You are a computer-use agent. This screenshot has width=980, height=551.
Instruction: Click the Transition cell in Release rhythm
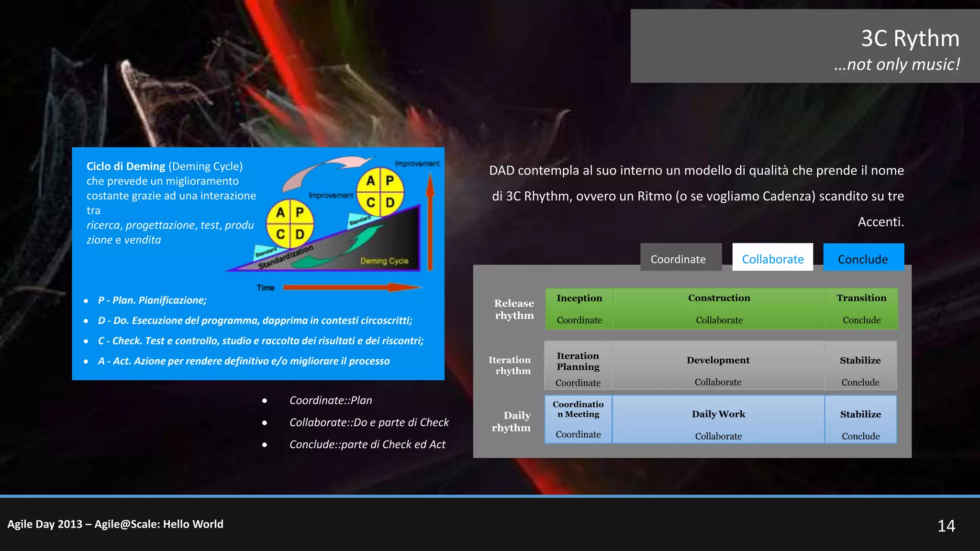point(861,309)
